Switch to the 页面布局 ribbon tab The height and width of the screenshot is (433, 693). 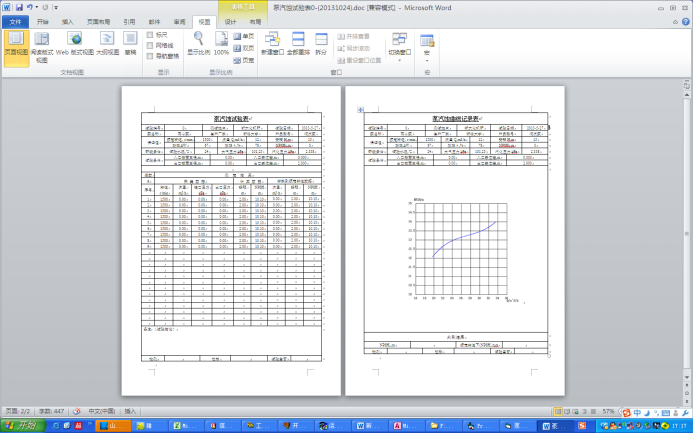[95, 21]
